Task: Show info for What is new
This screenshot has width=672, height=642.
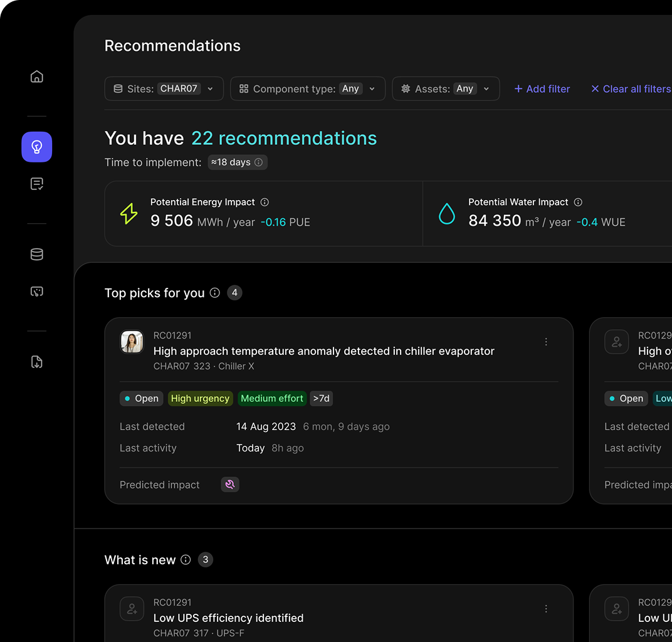Action: 186,560
